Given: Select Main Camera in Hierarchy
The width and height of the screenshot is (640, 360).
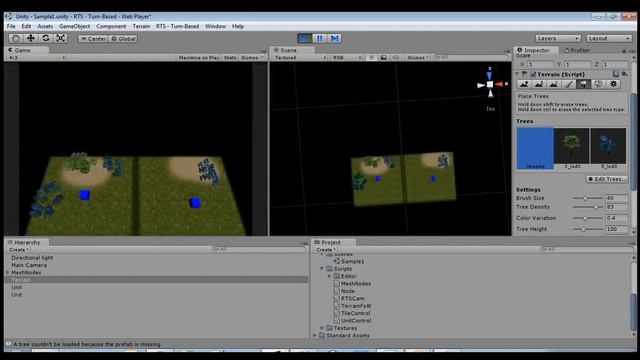Looking at the screenshot, I should [29, 265].
